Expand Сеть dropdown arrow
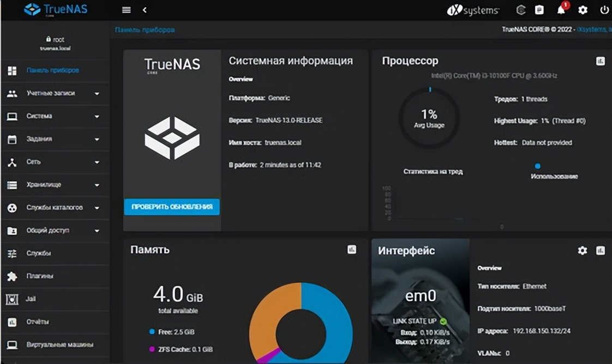Viewport: 612px width, 364px height. pyautogui.click(x=97, y=162)
